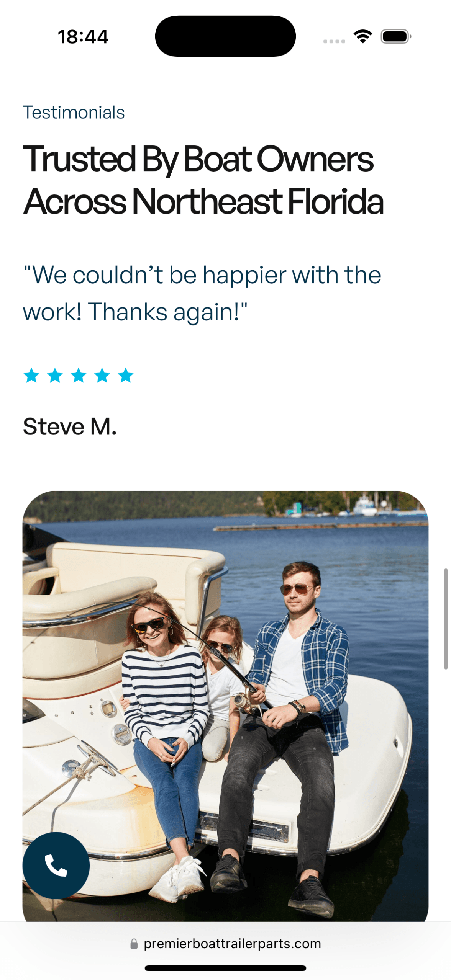Open the premierboattrailerparts.com address bar
This screenshot has height=980, width=451.
point(225,943)
